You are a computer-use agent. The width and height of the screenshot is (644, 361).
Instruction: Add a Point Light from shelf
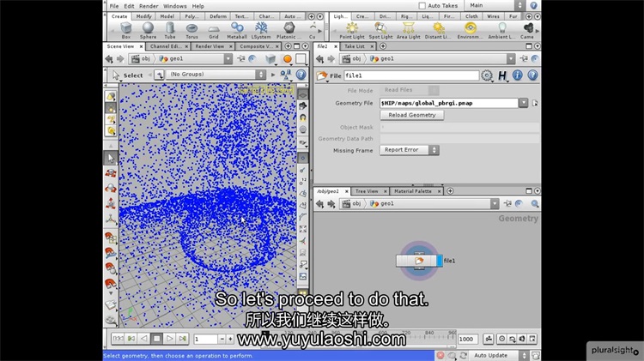(x=351, y=30)
